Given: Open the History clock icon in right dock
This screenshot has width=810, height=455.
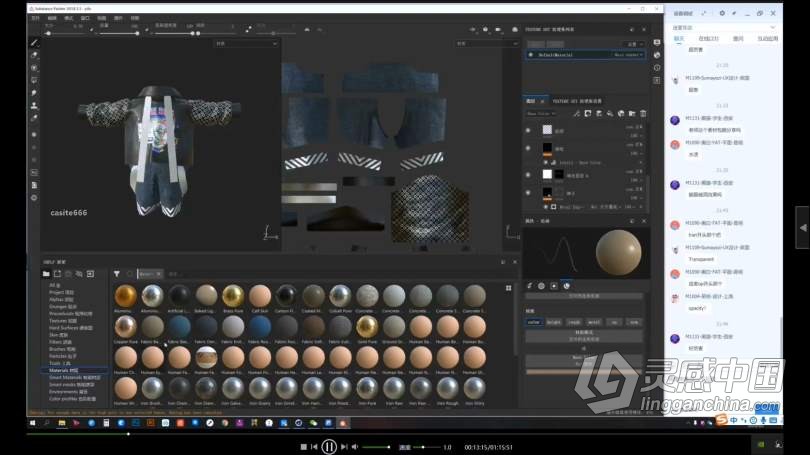Looking at the screenshot, I should 657,68.
